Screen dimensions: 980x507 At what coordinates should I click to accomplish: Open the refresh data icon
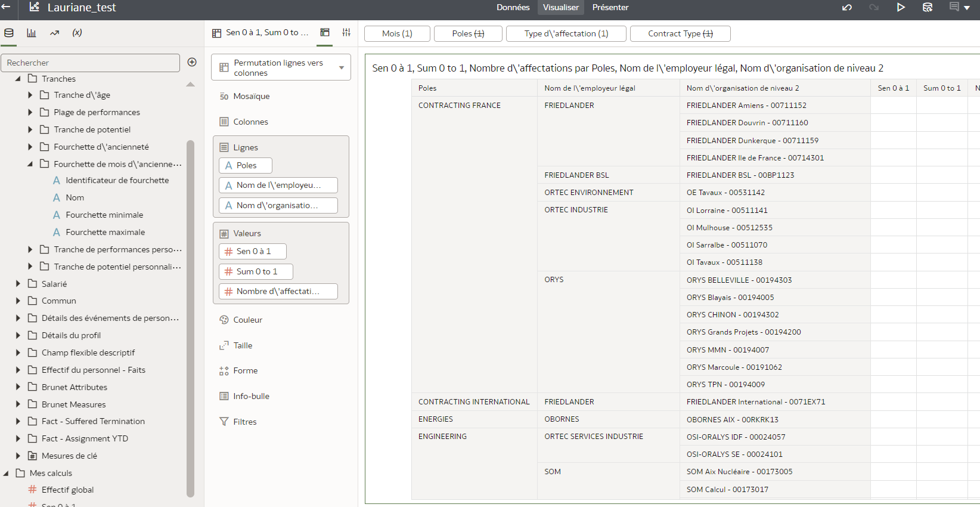point(928,7)
